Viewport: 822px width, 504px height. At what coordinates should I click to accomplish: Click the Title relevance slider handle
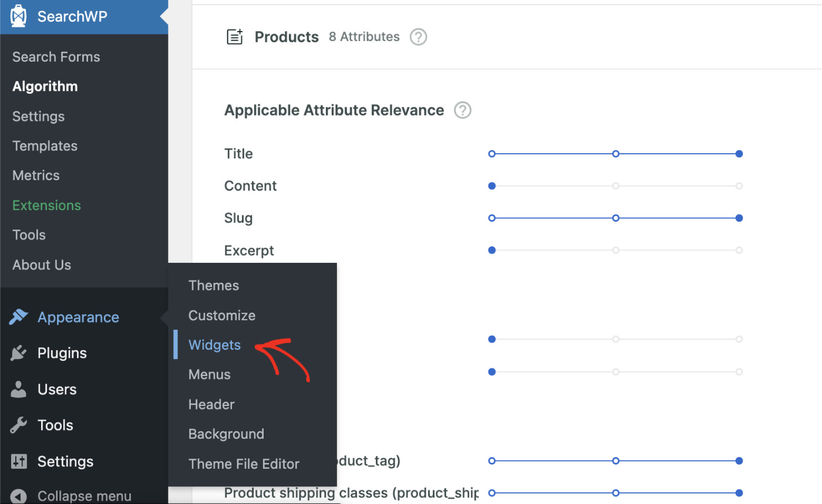[739, 153]
